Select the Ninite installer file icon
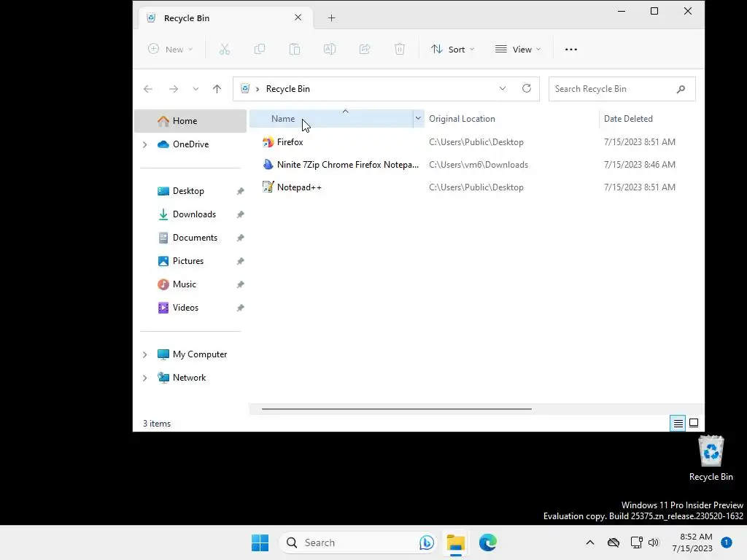Image resolution: width=747 pixels, height=560 pixels. point(268,165)
